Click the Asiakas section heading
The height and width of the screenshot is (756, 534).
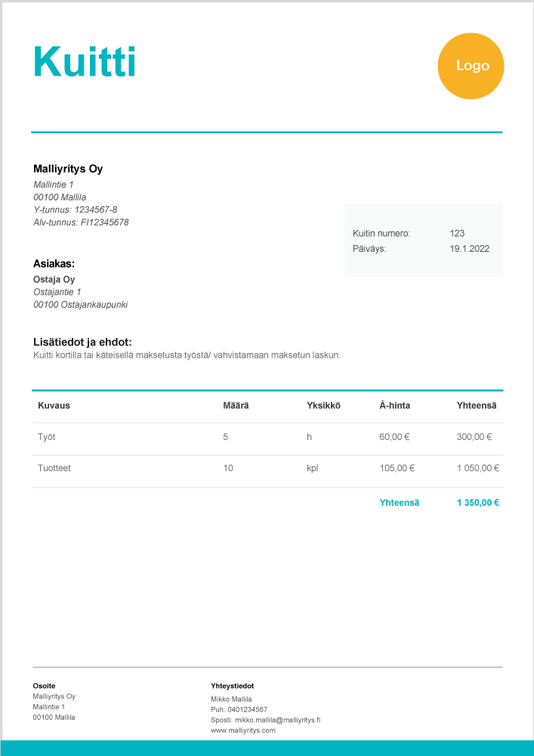pyautogui.click(x=54, y=264)
